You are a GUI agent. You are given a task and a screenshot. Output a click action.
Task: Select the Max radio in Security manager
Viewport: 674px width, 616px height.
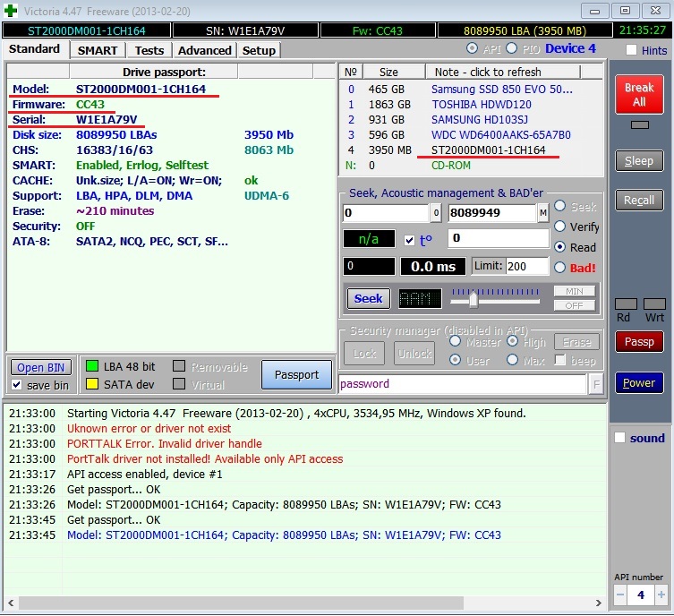pyautogui.click(x=512, y=360)
